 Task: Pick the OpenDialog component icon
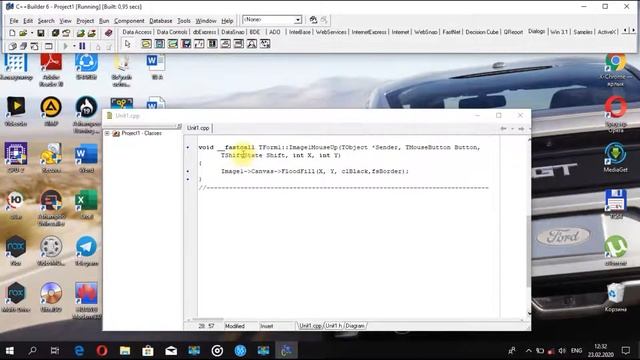[x=146, y=44]
